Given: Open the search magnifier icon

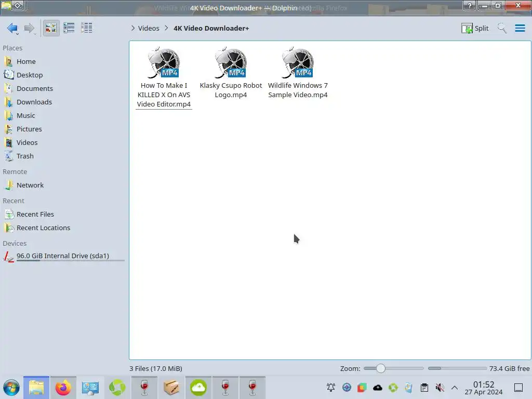Looking at the screenshot, I should tap(502, 28).
